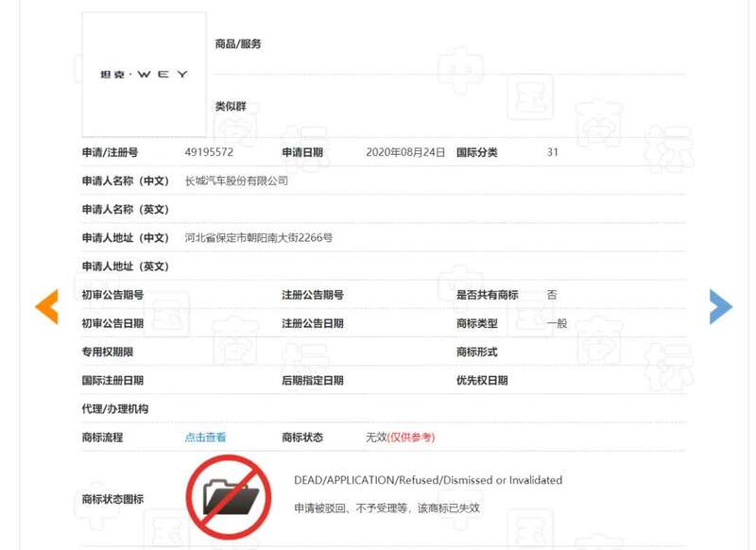756x550 pixels.
Task: Click the red prohibited folder status icon
Action: (228, 497)
